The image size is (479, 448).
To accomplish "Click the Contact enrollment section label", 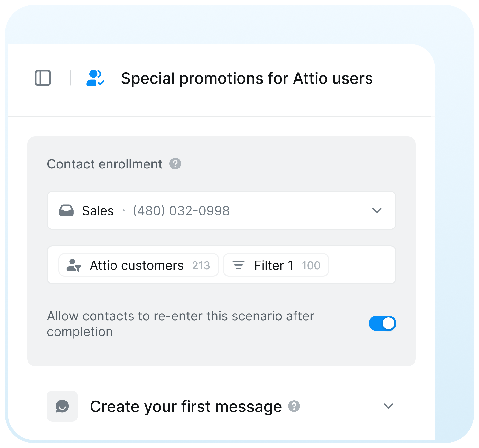I will (105, 164).
